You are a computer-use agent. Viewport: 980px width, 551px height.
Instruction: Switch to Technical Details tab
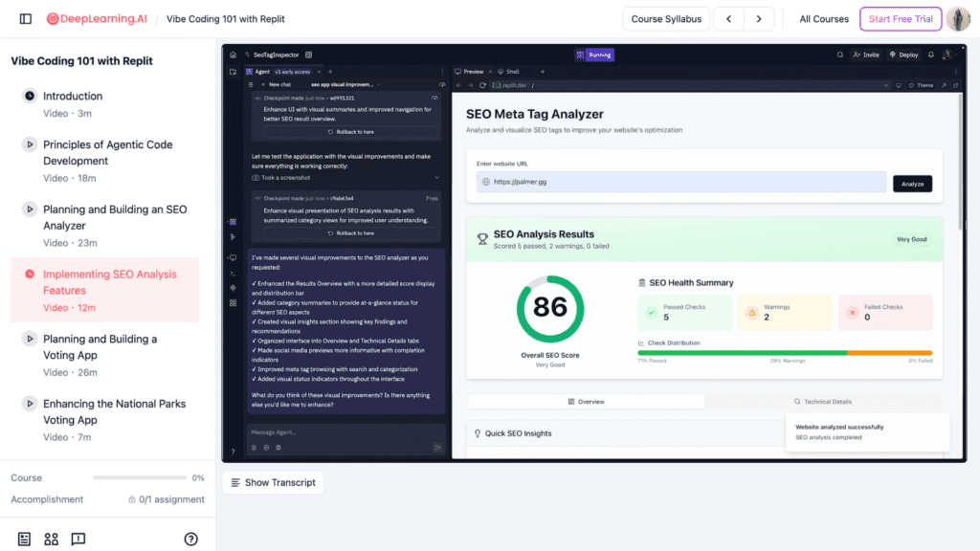click(823, 402)
